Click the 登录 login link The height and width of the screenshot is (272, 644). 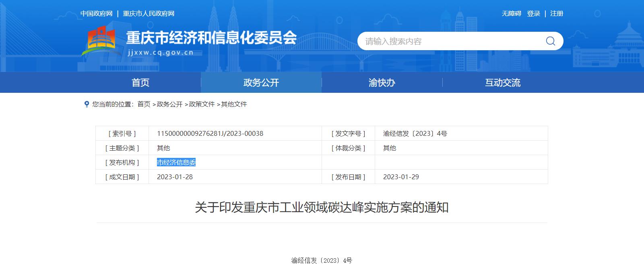pyautogui.click(x=534, y=14)
